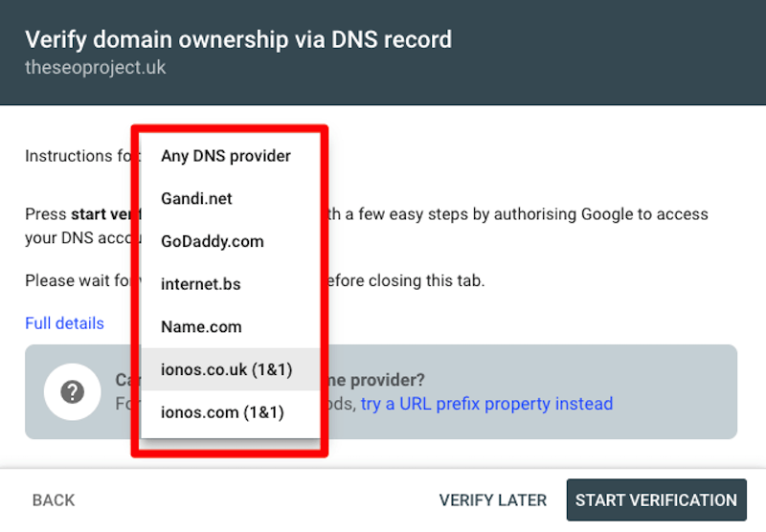Open the Full details link

click(64, 323)
